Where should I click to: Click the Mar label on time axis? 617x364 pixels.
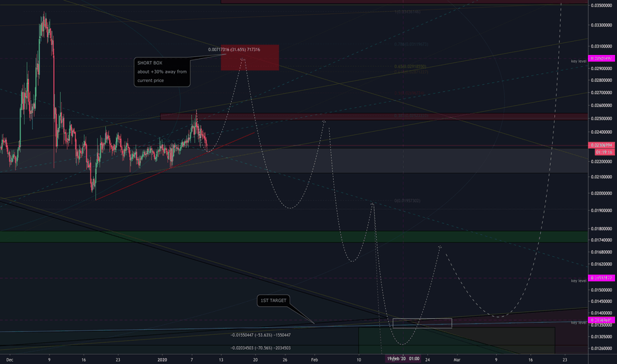457,359
